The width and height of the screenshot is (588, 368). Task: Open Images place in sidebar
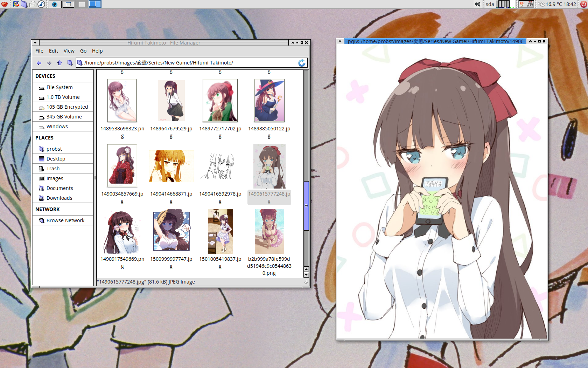(x=63, y=178)
